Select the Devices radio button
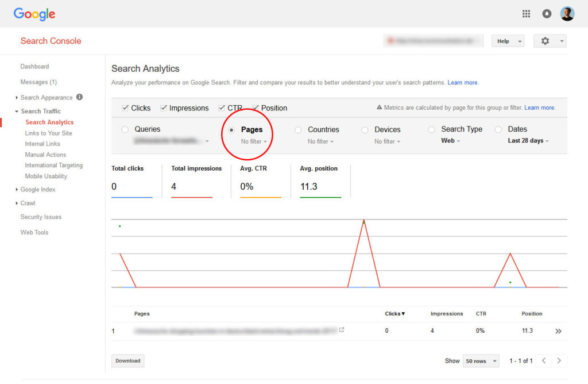Image resolution: width=588 pixels, height=384 pixels. point(364,129)
